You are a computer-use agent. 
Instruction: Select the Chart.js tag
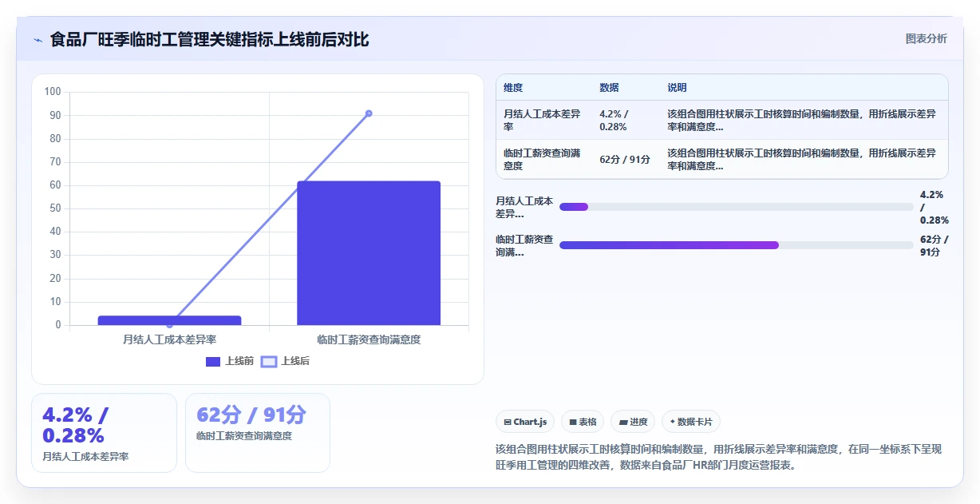(x=525, y=422)
